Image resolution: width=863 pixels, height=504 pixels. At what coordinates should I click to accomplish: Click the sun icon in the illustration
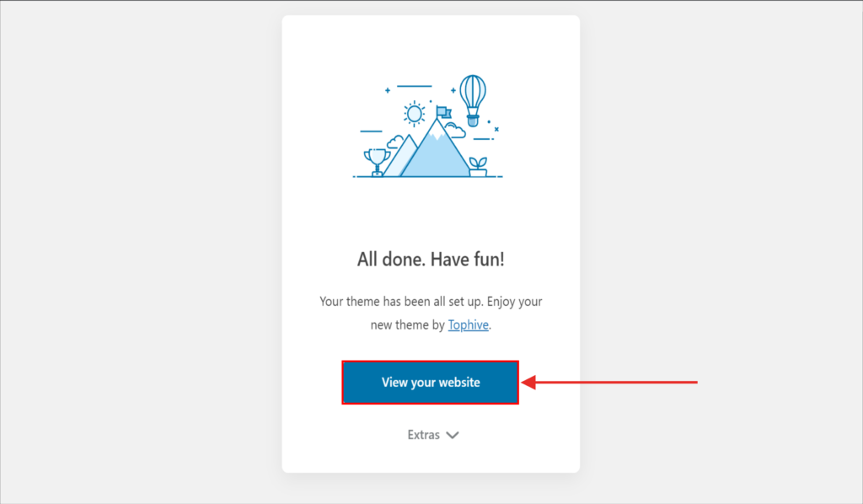(x=413, y=112)
